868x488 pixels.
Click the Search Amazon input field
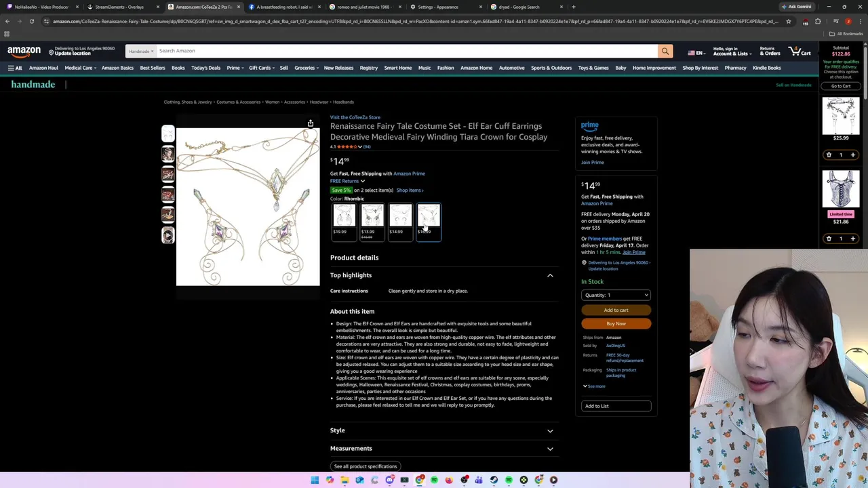pyautogui.click(x=406, y=51)
